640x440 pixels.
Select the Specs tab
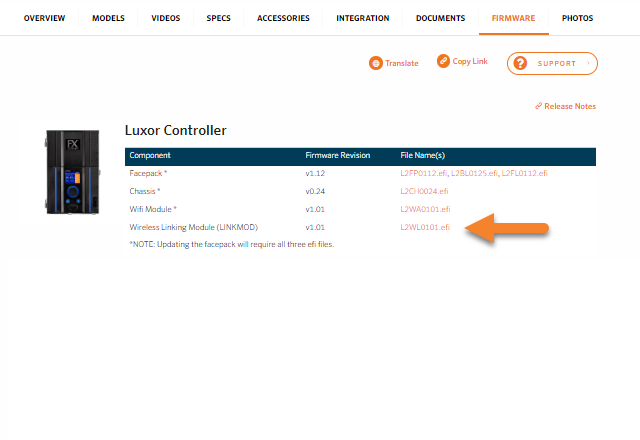click(x=218, y=18)
